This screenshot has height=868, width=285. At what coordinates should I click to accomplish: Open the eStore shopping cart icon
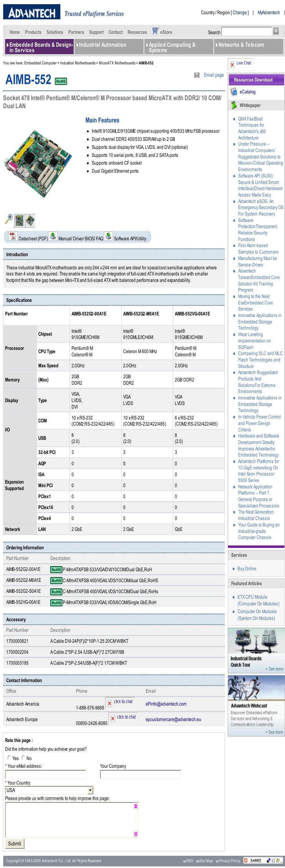pos(155,31)
